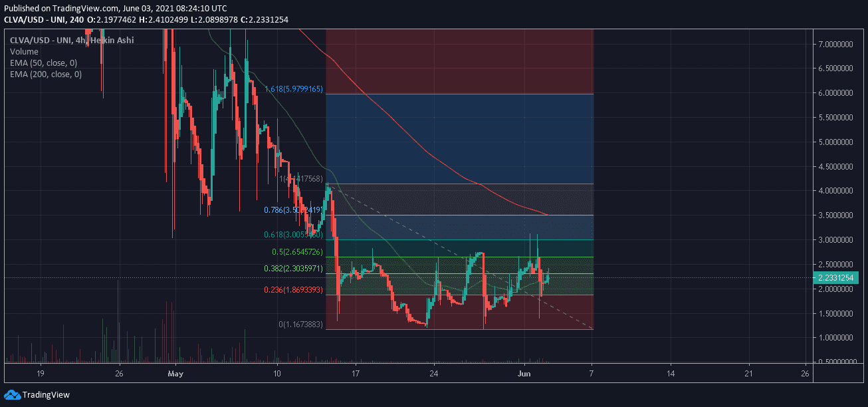Click the 1.618 Fibonacci level label
The width and height of the screenshot is (868, 407).
click(293, 89)
